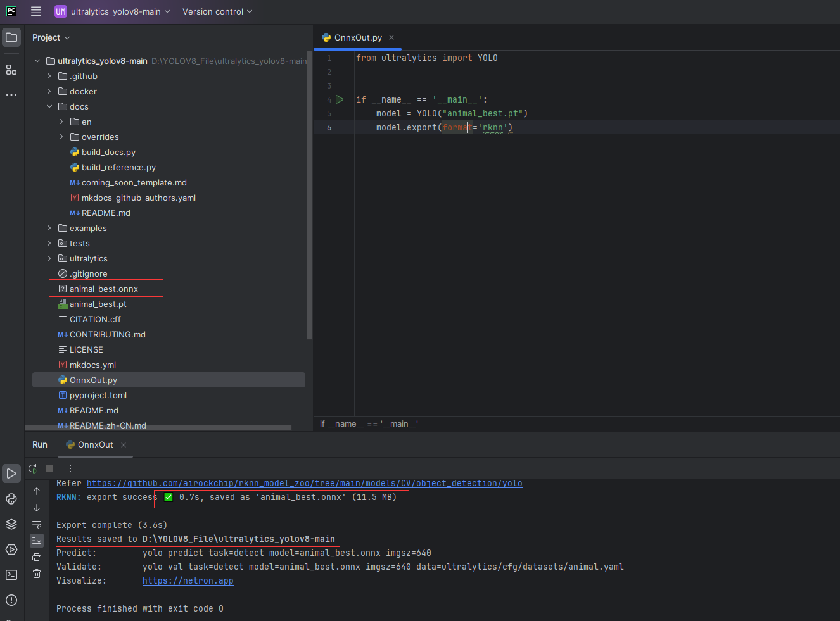Toggle soft-wrap in run console

[x=37, y=524]
